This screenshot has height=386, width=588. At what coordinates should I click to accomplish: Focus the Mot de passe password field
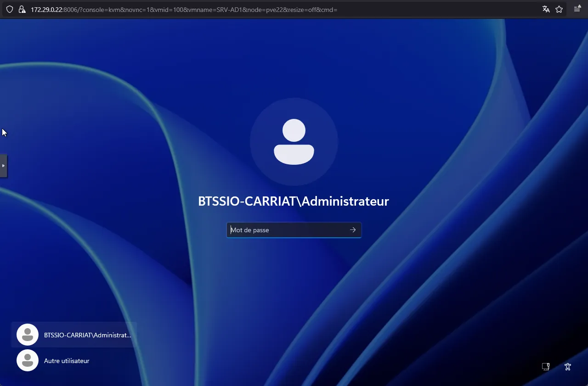coord(287,230)
